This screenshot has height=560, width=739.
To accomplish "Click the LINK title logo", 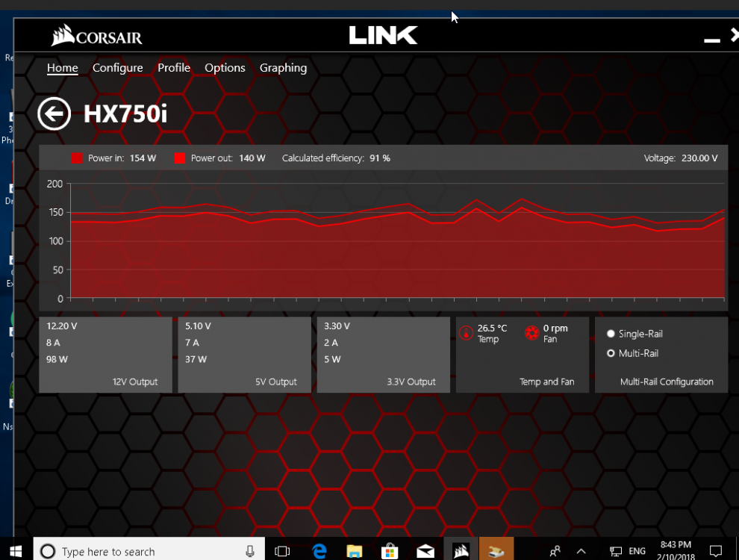I will pos(383,35).
